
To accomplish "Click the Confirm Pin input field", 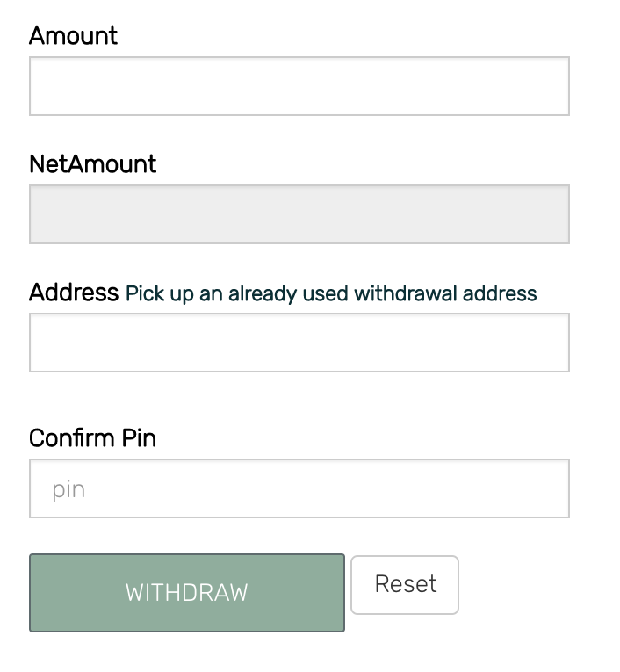I will [x=299, y=488].
